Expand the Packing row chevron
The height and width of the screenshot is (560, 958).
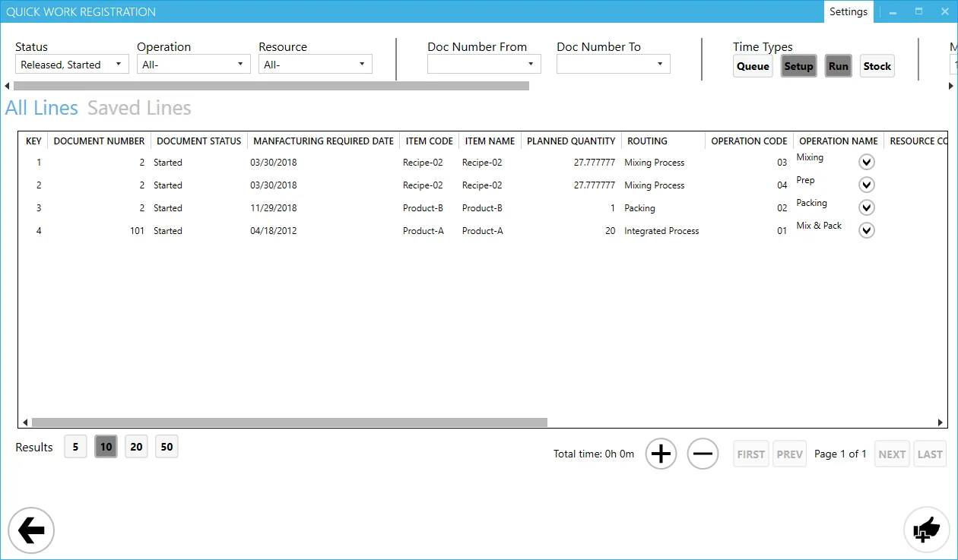pyautogui.click(x=866, y=207)
